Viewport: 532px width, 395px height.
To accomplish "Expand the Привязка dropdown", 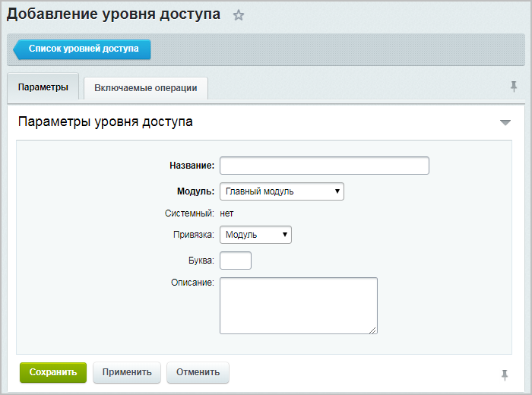I will [255, 235].
